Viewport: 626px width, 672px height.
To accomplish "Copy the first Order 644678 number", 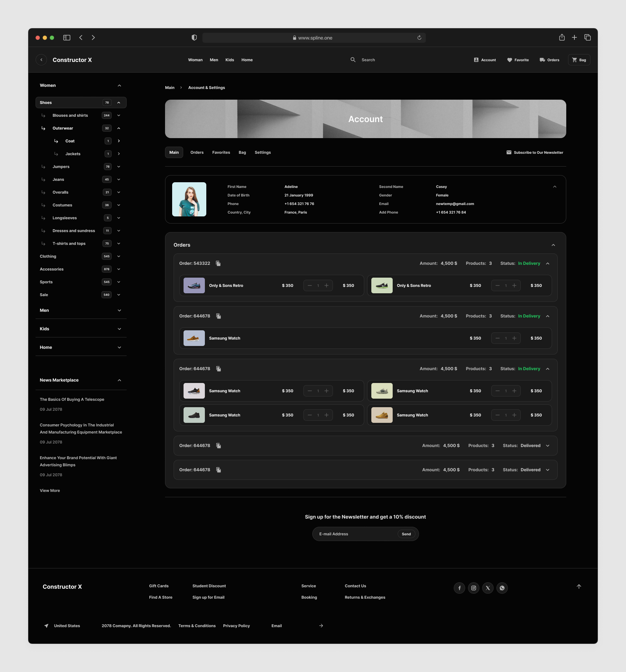I will pyautogui.click(x=219, y=316).
